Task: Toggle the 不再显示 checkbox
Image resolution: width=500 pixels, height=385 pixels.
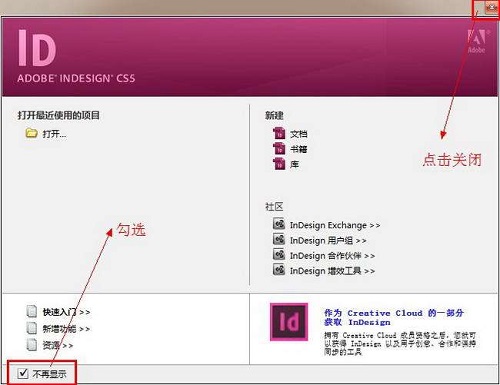Action: (23, 373)
